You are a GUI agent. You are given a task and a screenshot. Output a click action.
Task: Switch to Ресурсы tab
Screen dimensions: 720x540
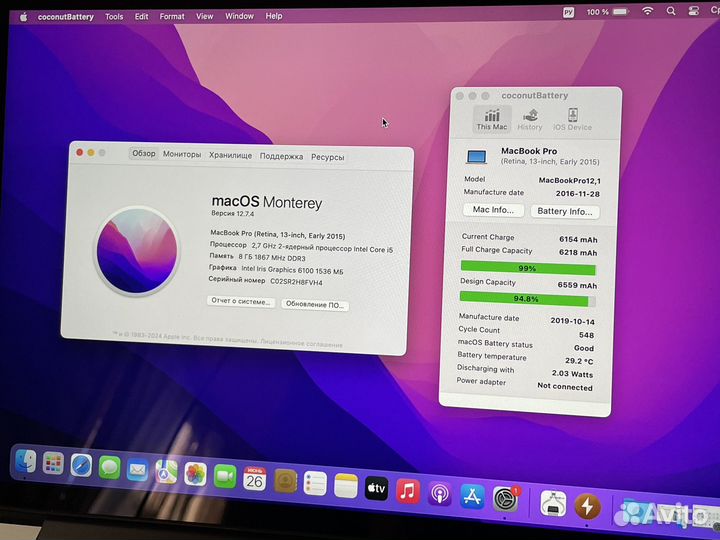point(327,157)
